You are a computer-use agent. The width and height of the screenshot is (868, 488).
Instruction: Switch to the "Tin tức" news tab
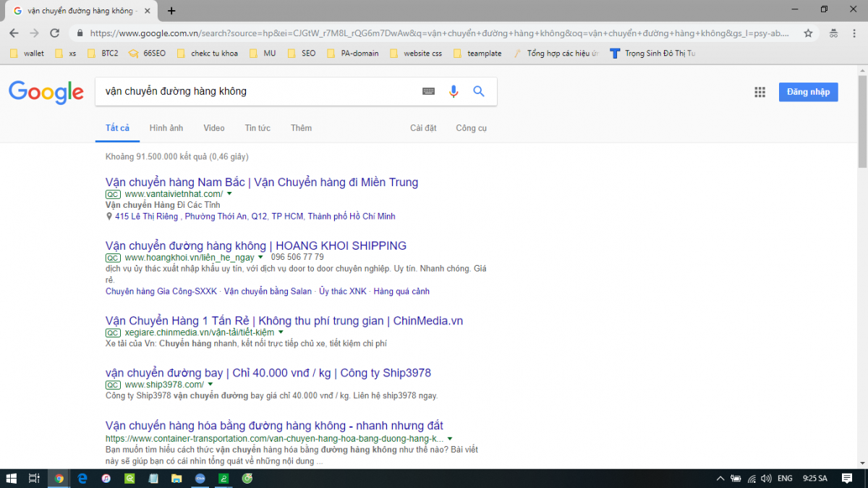pos(258,128)
